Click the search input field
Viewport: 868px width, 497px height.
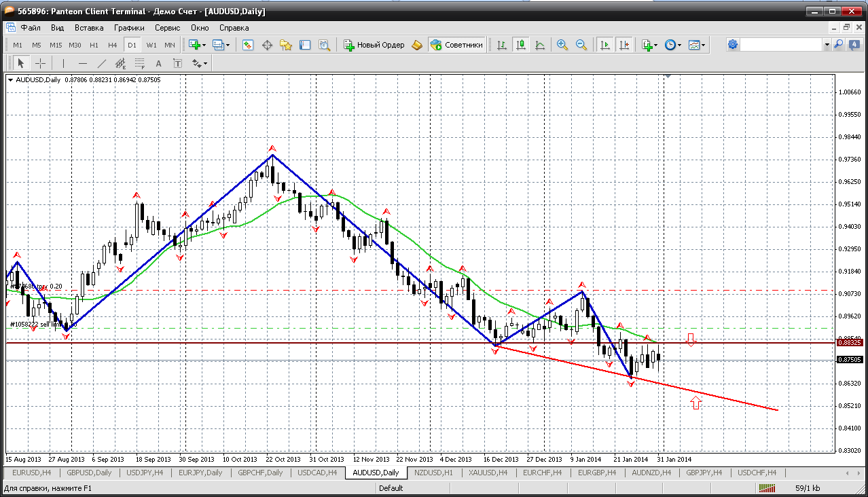[781, 45]
